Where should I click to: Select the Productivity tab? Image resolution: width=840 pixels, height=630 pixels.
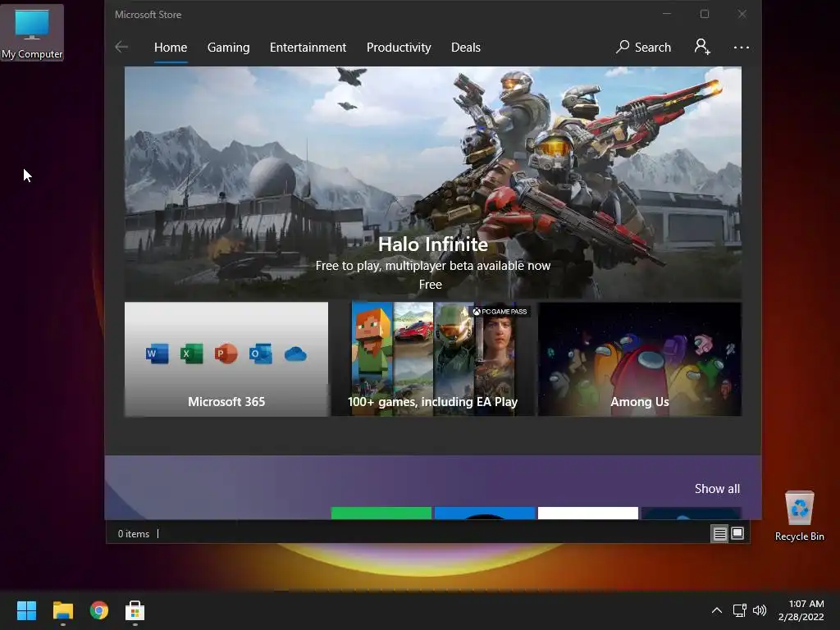(x=399, y=47)
